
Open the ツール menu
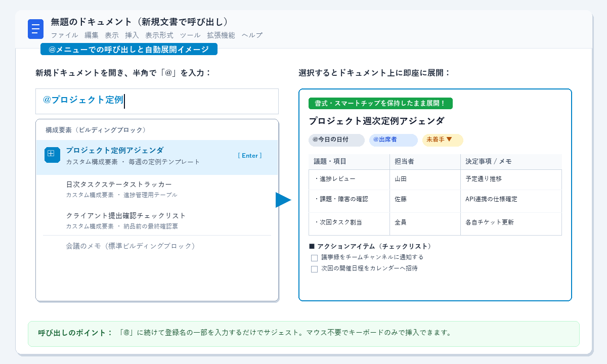pyautogui.click(x=190, y=35)
